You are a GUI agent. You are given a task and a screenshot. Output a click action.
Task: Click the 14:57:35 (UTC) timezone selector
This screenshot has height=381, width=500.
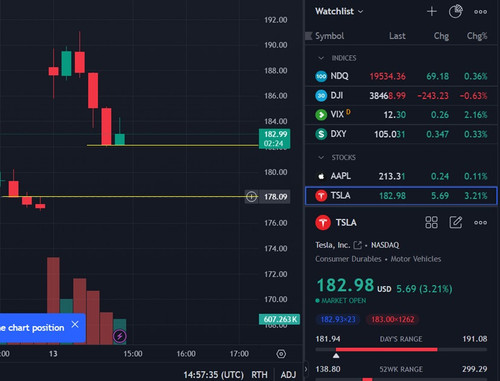(213, 375)
